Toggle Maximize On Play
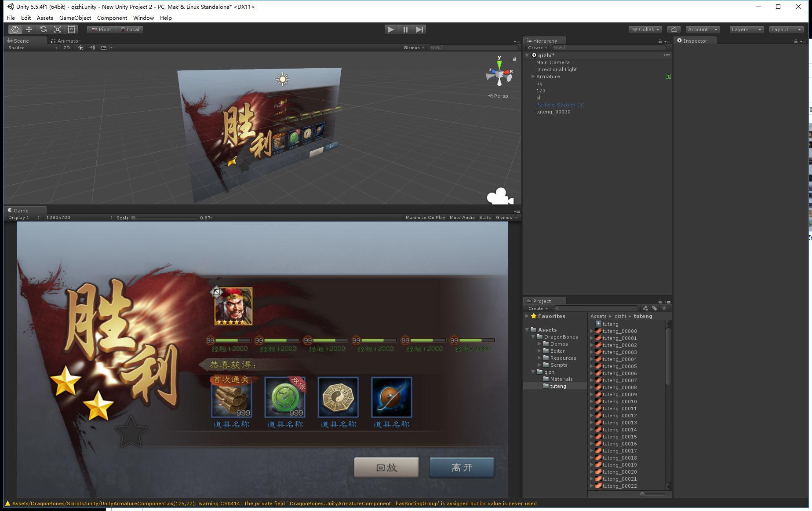 click(425, 218)
